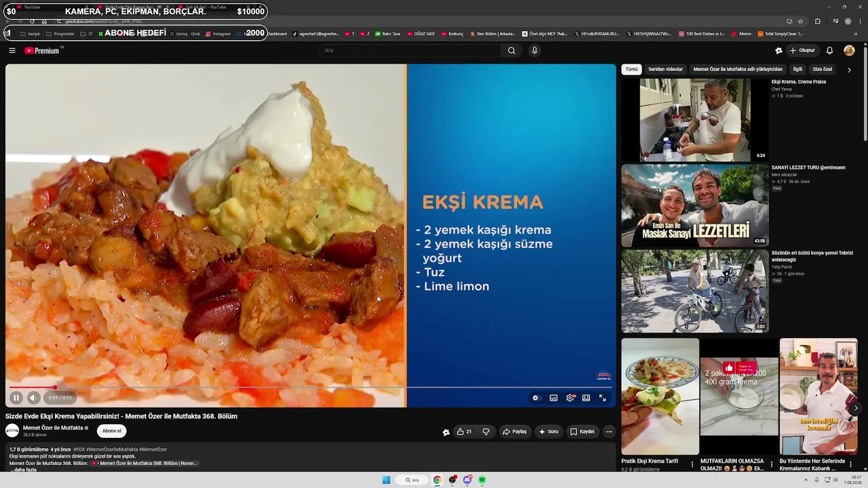
Task: Open the Programlar bookmarks folder
Action: coord(60,34)
